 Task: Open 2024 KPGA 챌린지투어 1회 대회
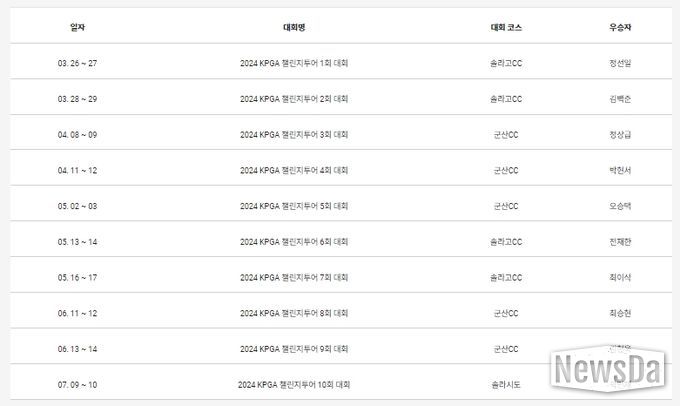[x=294, y=63]
